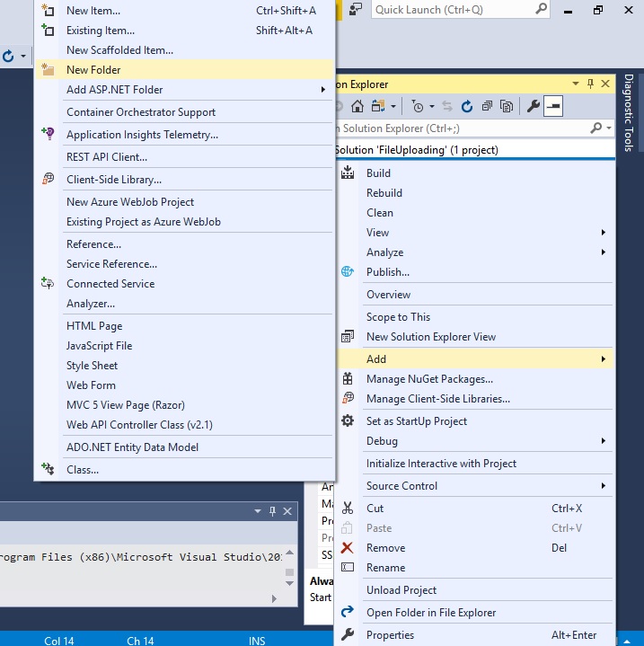The image size is (644, 646).
Task: Choose Set as StartUp Project
Action: 475,421
